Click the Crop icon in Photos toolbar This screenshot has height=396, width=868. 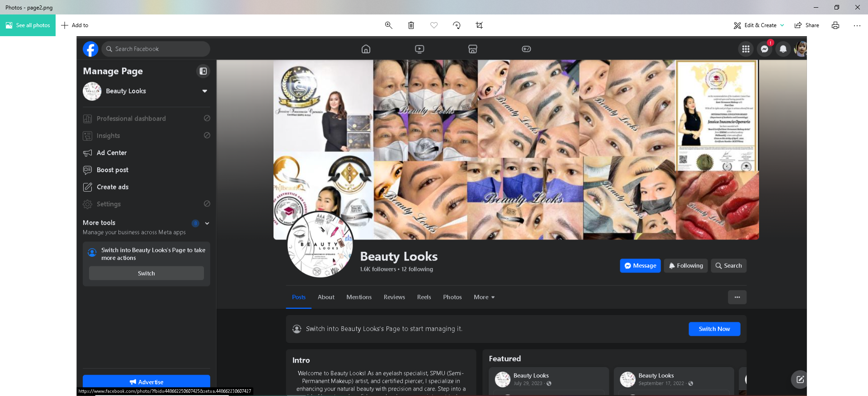coord(479,25)
